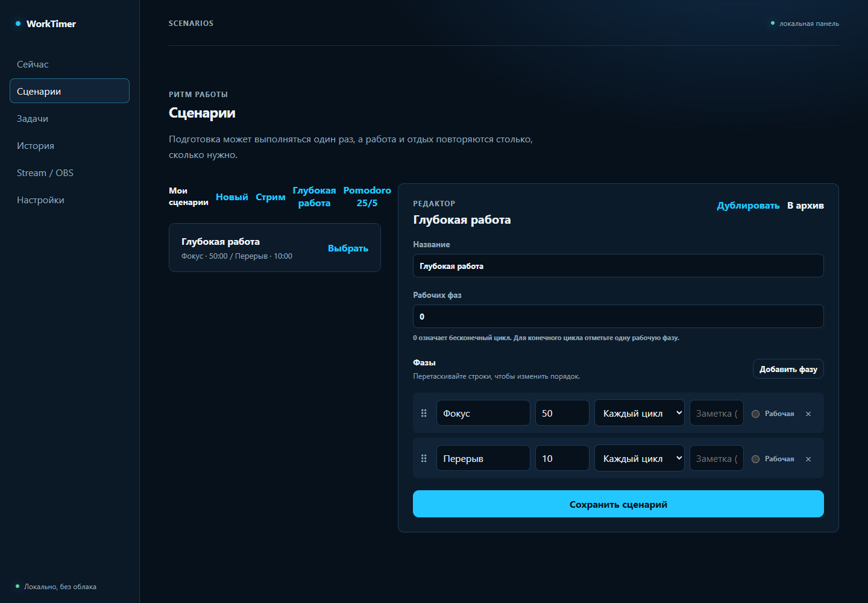This screenshot has height=603, width=868.
Task: Click the Заметка field in the Фокус row
Action: coord(717,413)
